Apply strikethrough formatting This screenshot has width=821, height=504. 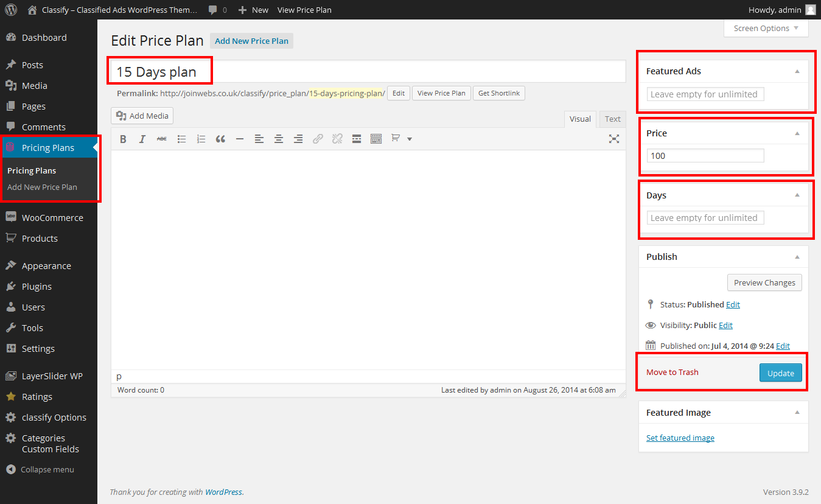tap(162, 139)
